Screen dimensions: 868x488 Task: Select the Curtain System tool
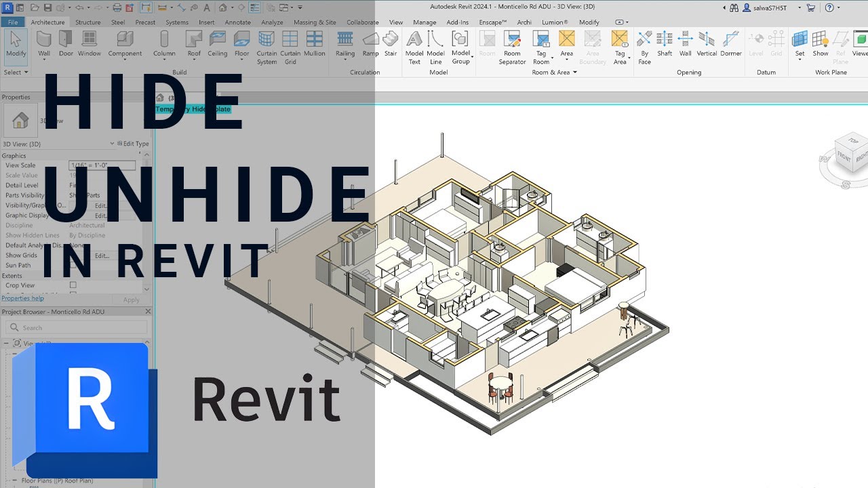(x=267, y=47)
